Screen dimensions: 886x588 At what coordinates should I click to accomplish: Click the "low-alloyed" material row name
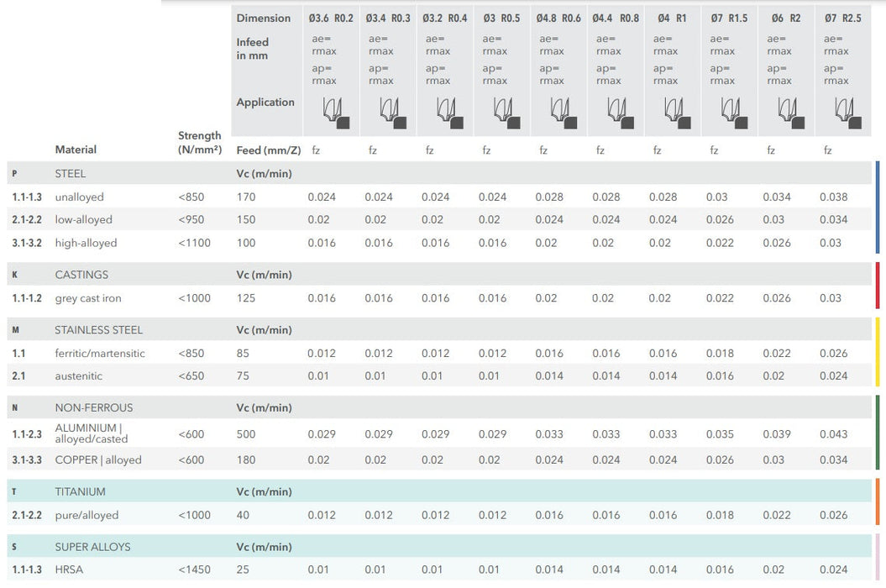click(x=84, y=220)
